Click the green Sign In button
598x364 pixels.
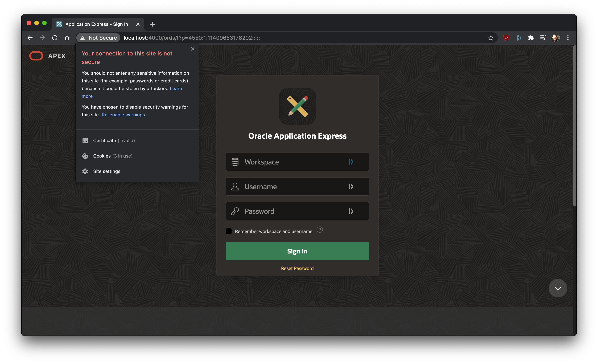pos(297,251)
